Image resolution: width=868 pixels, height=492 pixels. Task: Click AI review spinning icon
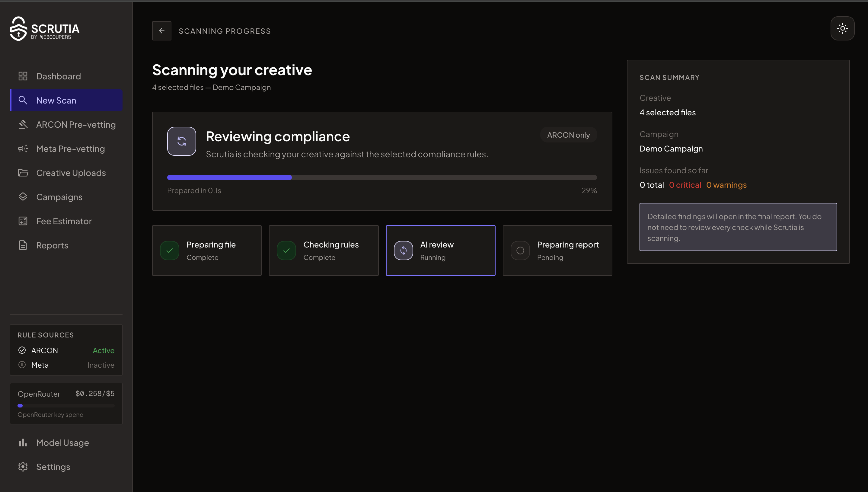[x=404, y=251]
